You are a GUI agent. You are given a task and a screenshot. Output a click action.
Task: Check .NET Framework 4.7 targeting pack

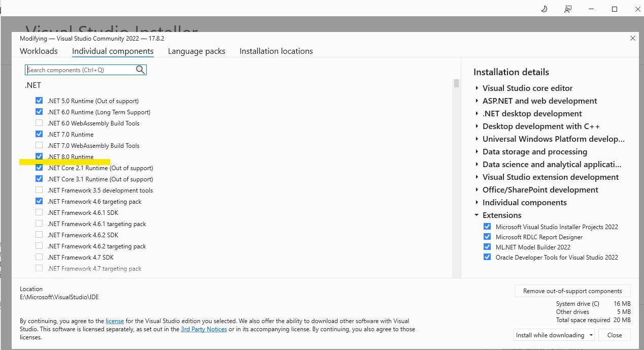(x=39, y=268)
